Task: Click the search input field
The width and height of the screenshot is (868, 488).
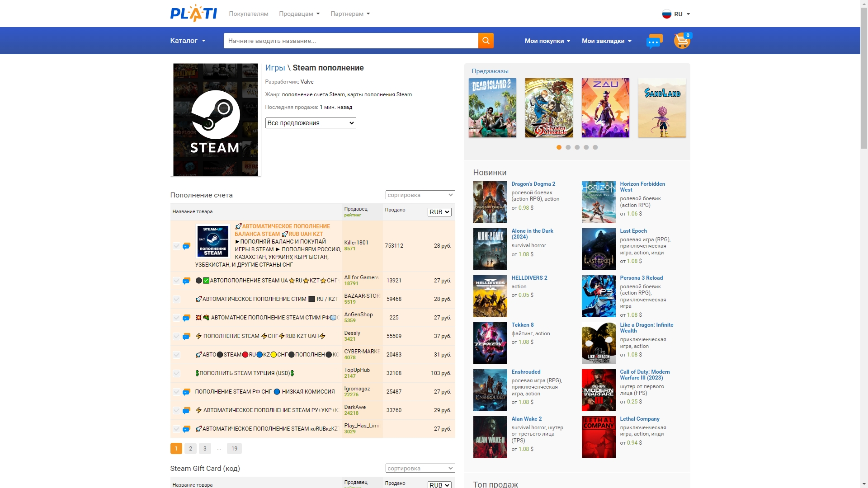Action: [x=351, y=41]
